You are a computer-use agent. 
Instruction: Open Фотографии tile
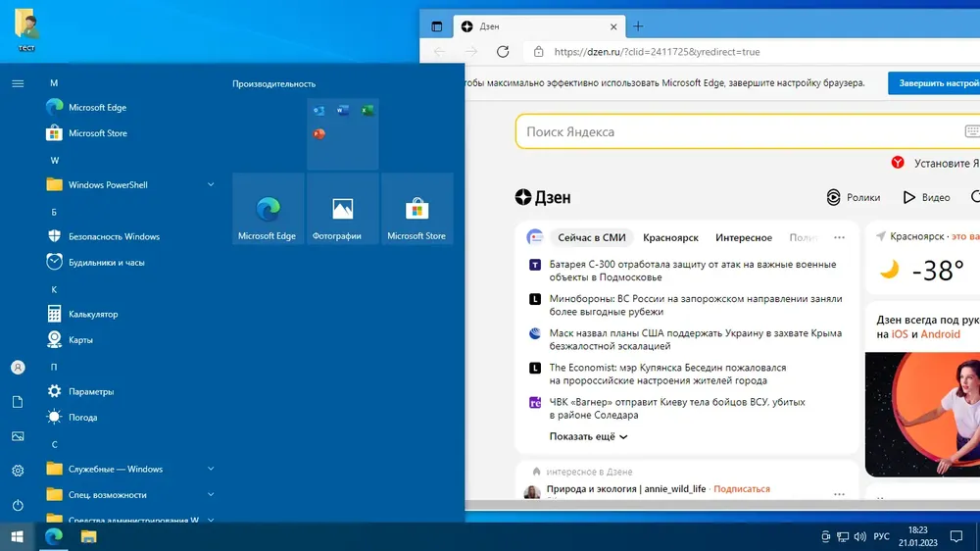342,208
